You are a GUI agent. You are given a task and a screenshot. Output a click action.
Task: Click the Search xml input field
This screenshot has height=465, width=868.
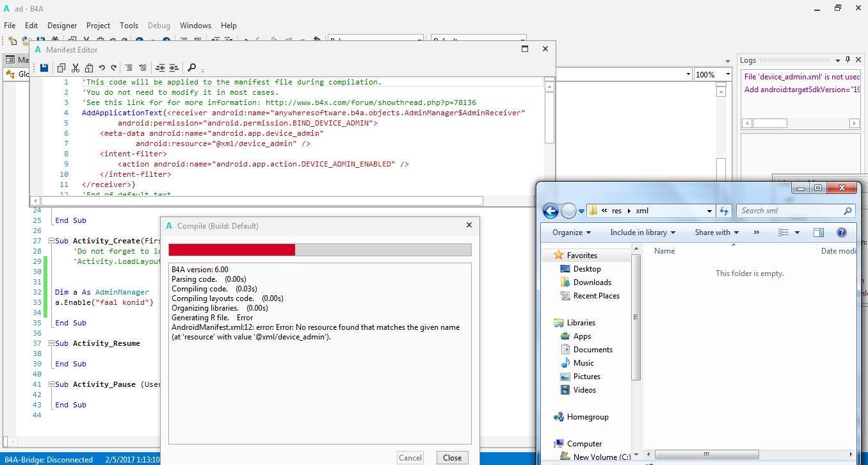tap(789, 211)
